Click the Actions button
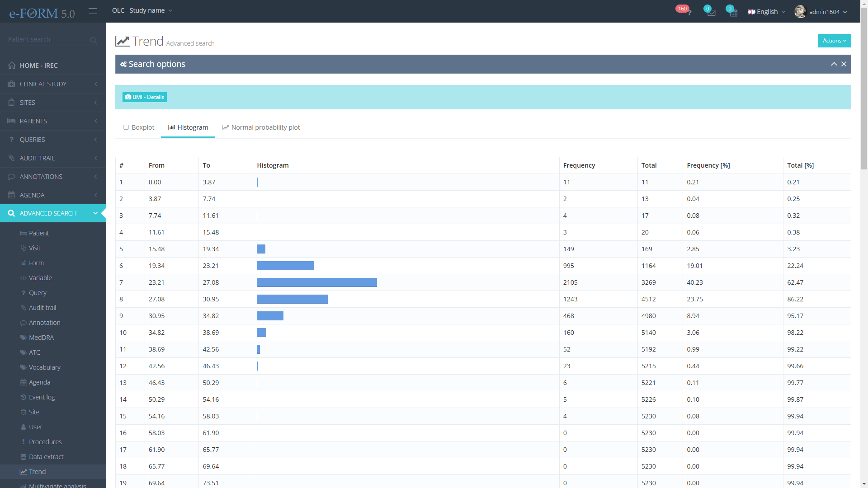 click(834, 41)
